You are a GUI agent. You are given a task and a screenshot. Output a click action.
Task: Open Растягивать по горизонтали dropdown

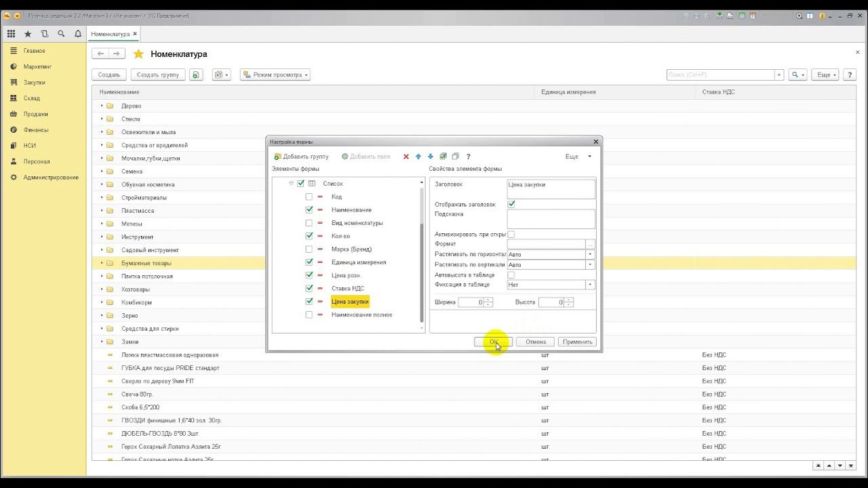pos(590,255)
